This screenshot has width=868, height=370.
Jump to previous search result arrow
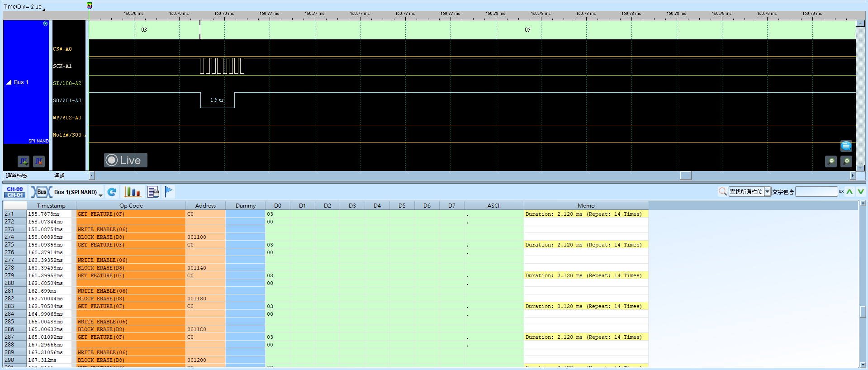pyautogui.click(x=850, y=192)
